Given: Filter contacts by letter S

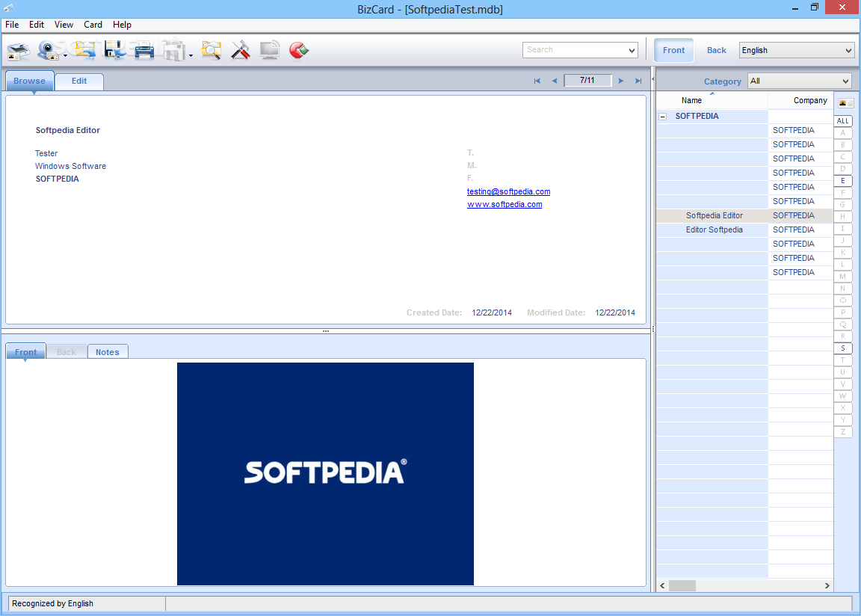Looking at the screenshot, I should click(x=843, y=348).
